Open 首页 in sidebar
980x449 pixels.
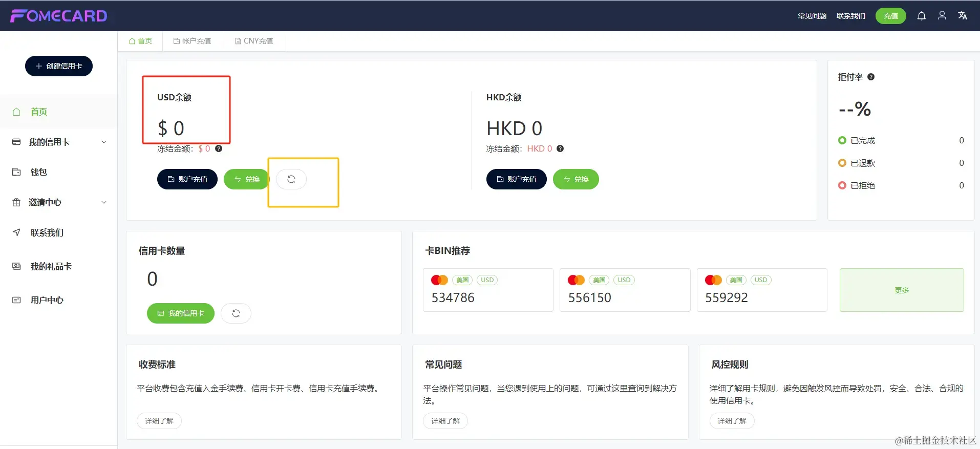(59, 112)
